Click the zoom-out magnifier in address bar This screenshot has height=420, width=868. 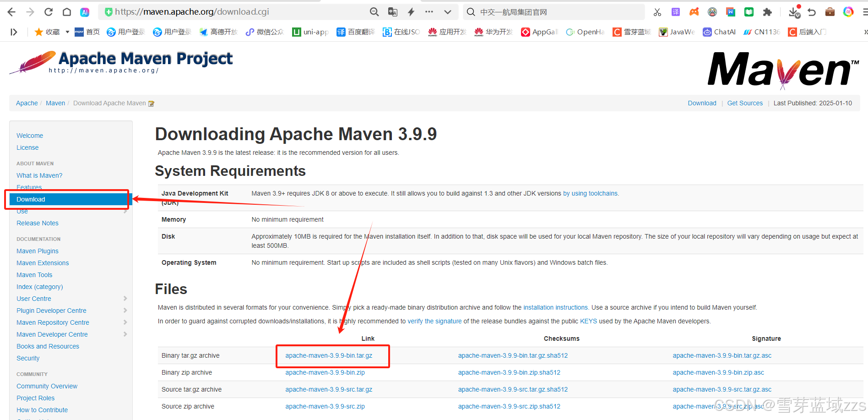point(374,12)
